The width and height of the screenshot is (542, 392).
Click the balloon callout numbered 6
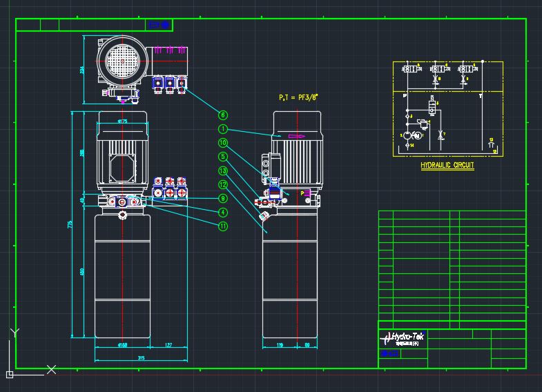click(223, 115)
